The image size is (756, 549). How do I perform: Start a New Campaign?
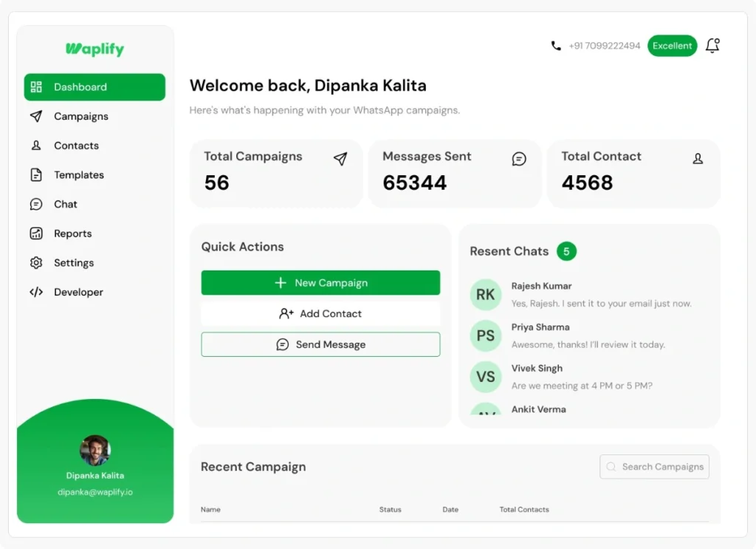pos(320,283)
